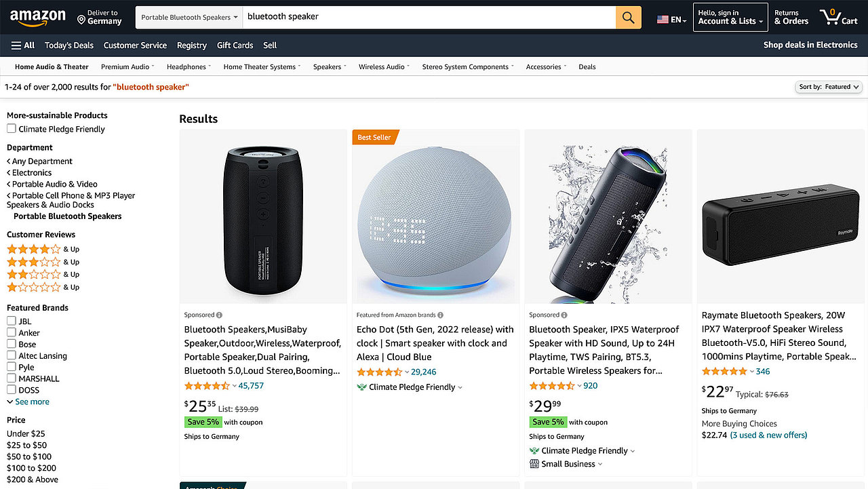The height and width of the screenshot is (489, 868).
Task: Click the Shop deals in Electronics link
Action: [x=810, y=45]
